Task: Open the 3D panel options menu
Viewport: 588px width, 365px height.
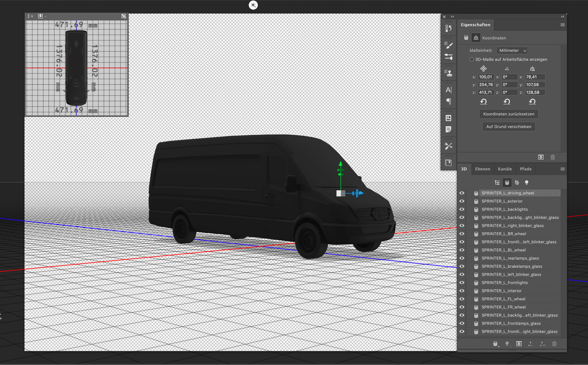Action: 562,169
